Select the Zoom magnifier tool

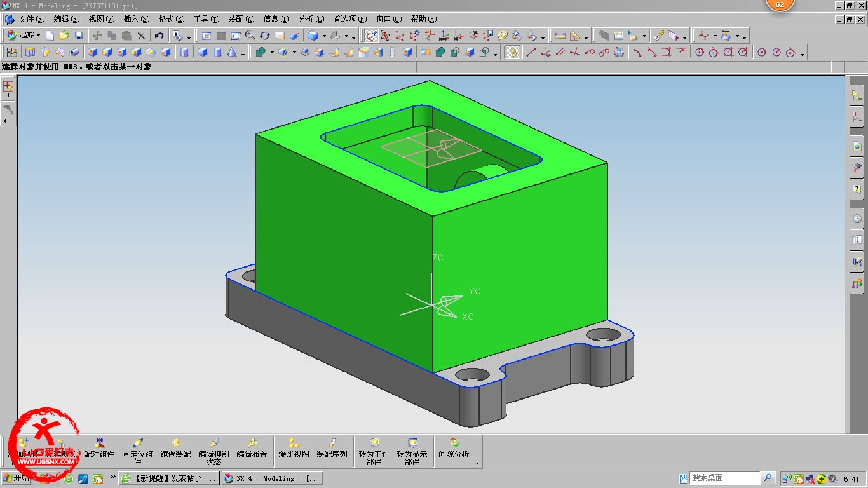[250, 36]
